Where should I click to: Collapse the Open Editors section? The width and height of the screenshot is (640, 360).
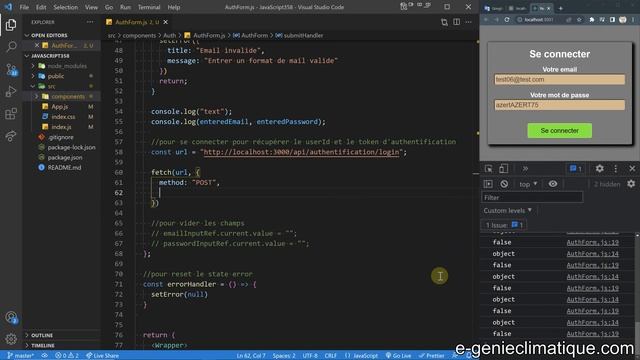point(61,36)
